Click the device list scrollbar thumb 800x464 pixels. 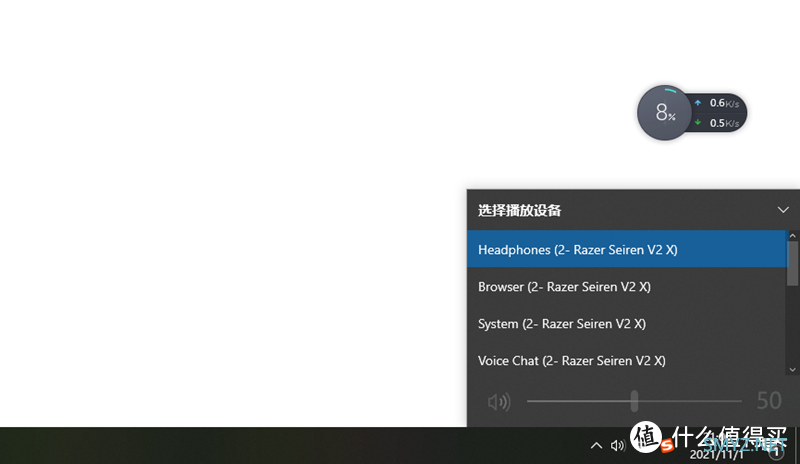pos(792,263)
